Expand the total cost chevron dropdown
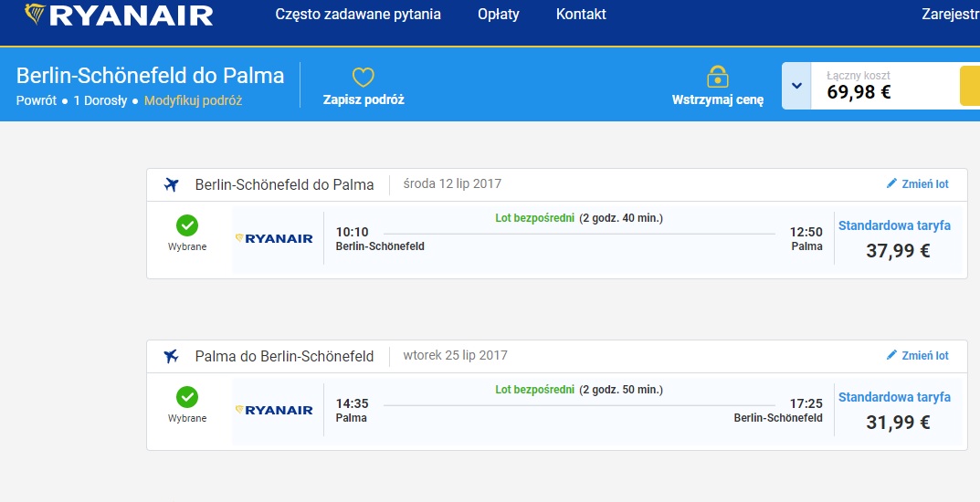This screenshot has width=980, height=502. pyautogui.click(x=796, y=86)
